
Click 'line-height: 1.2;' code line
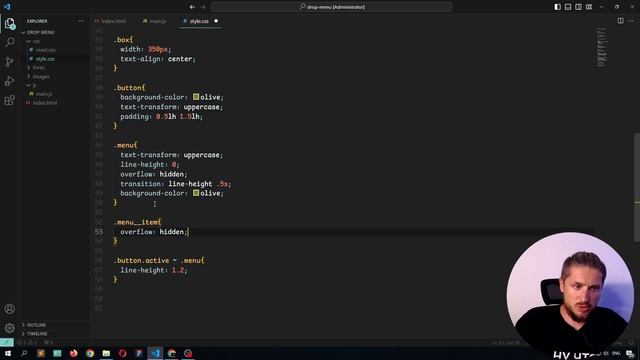point(153,270)
